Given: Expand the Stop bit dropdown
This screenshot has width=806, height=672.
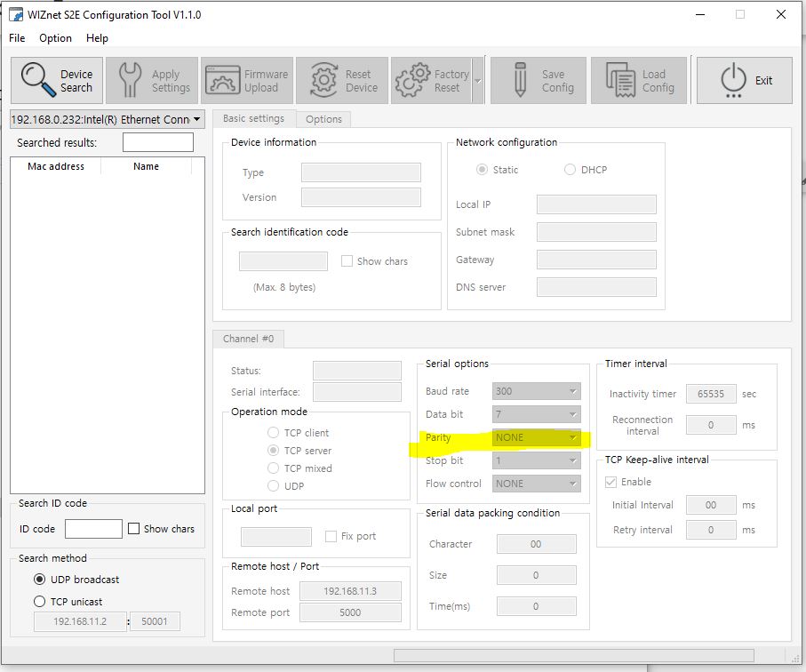Looking at the screenshot, I should (x=536, y=460).
